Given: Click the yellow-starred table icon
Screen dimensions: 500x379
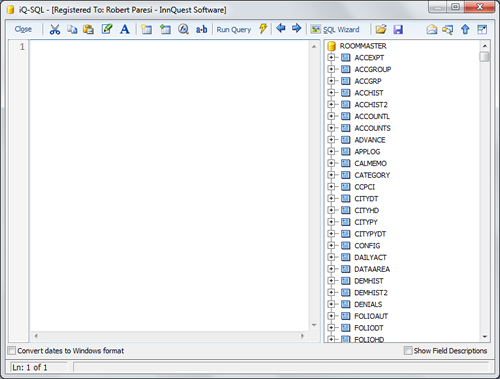Looking at the screenshot, I should [x=146, y=29].
